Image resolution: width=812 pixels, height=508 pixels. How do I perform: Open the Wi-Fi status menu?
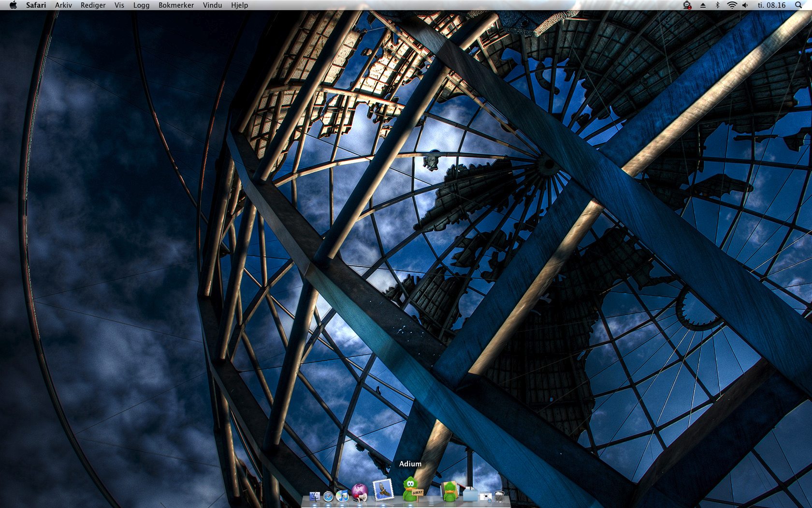(732, 5)
